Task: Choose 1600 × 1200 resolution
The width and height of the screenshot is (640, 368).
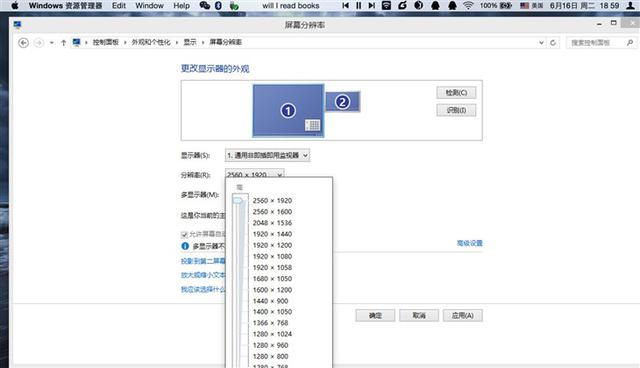Action: click(x=272, y=290)
